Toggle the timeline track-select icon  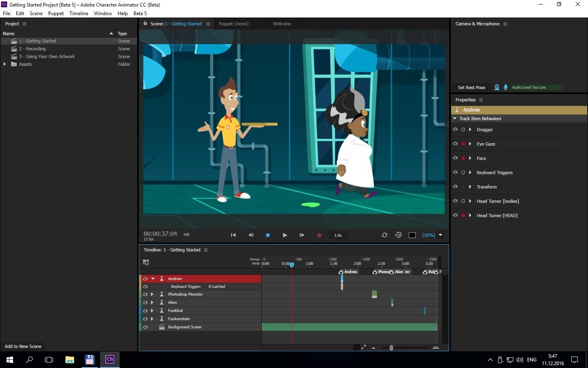[x=146, y=263]
